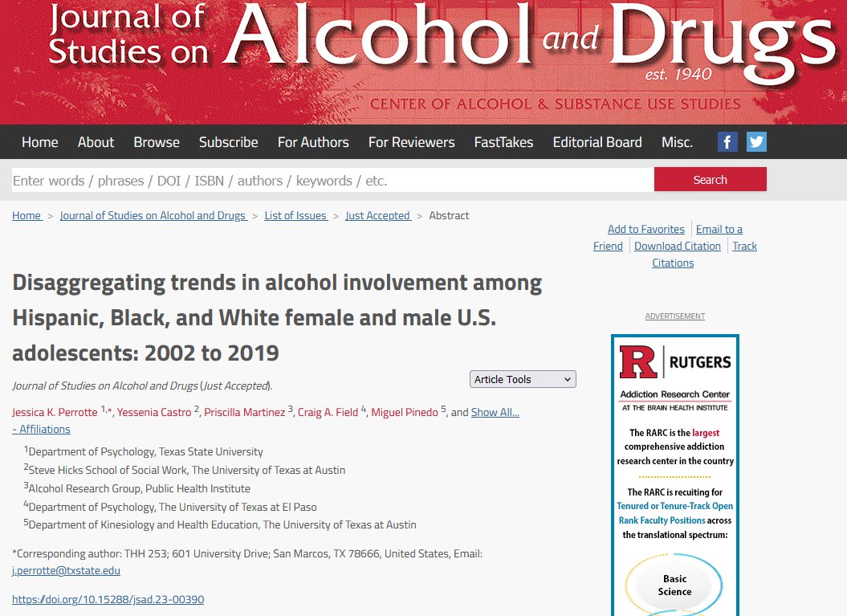Open the Subscribe menu item
Screen dimensions: 847x616
(x=229, y=142)
